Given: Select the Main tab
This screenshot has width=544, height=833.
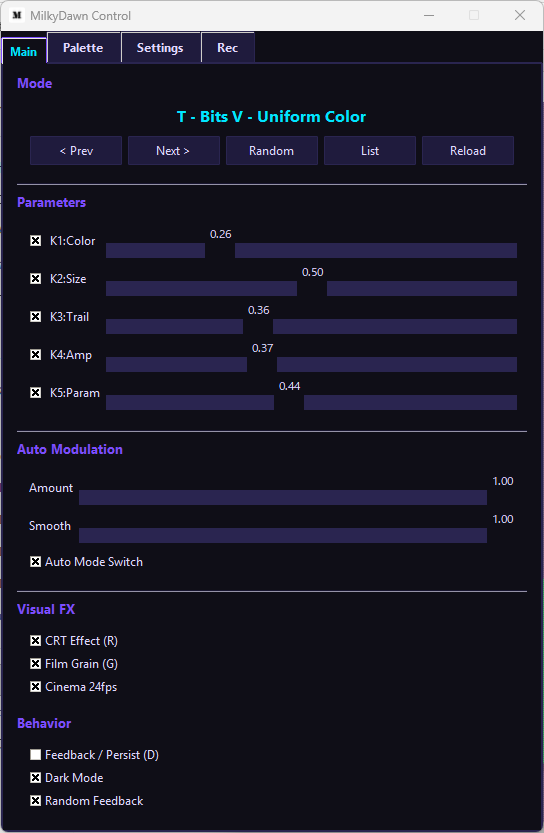Looking at the screenshot, I should point(24,52).
